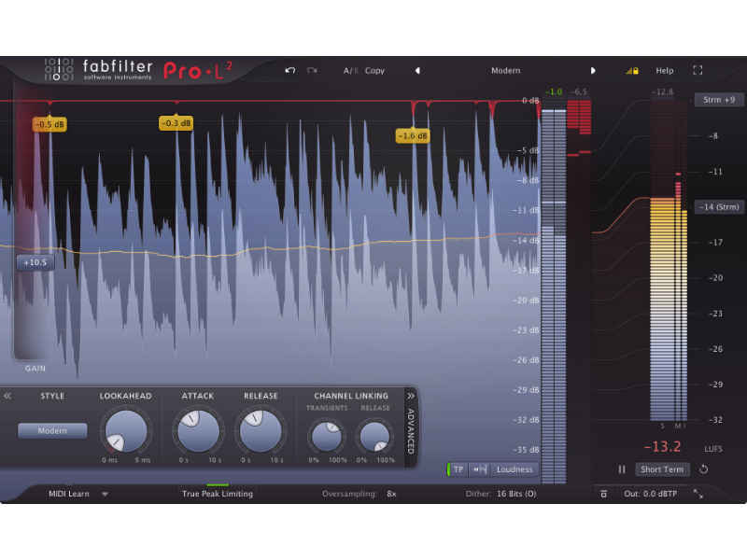This screenshot has height=560, width=747.
Task: Open the Modern preset menu
Action: (x=505, y=71)
